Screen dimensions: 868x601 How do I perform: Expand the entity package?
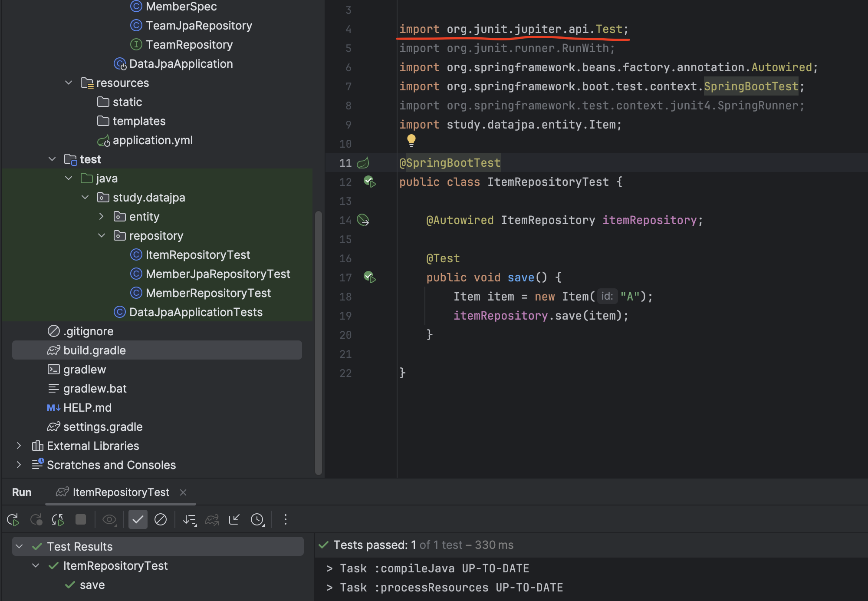coord(102,216)
